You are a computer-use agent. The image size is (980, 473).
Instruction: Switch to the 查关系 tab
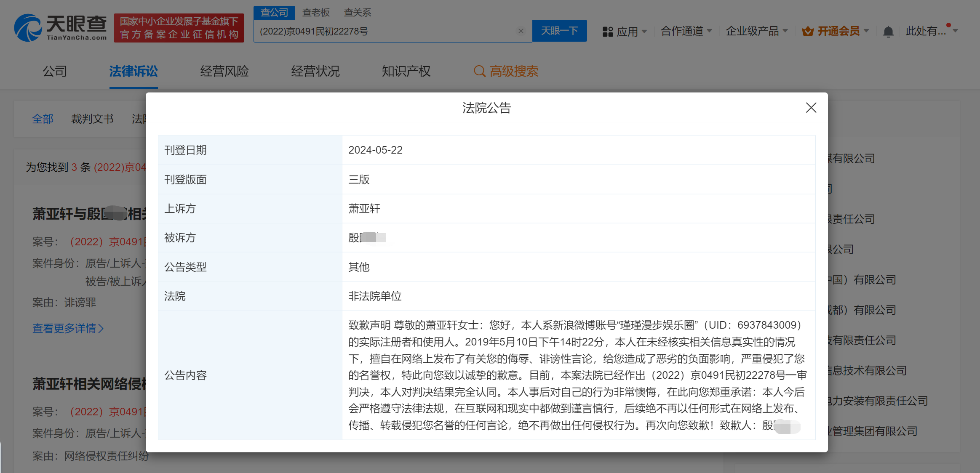(357, 12)
